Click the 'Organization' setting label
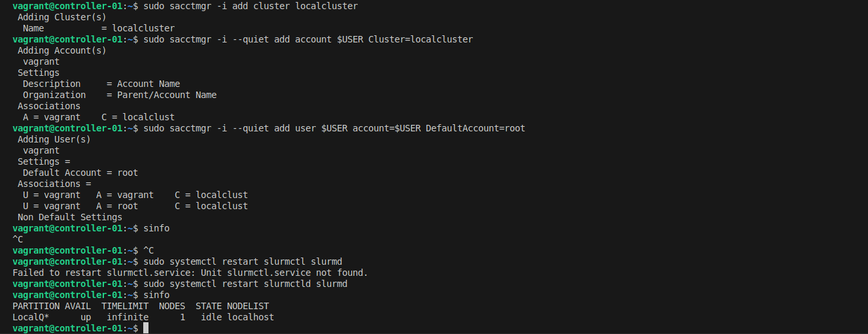The height and width of the screenshot is (334, 868). pos(54,95)
